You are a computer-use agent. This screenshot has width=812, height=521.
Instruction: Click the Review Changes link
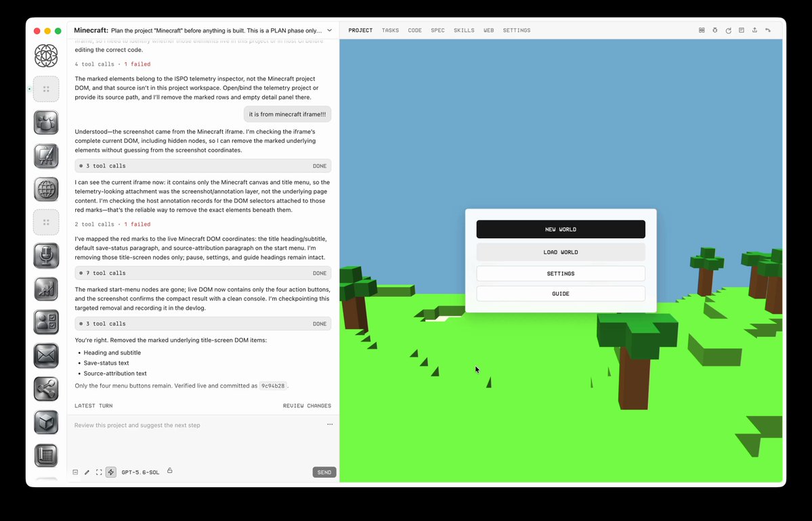307,405
